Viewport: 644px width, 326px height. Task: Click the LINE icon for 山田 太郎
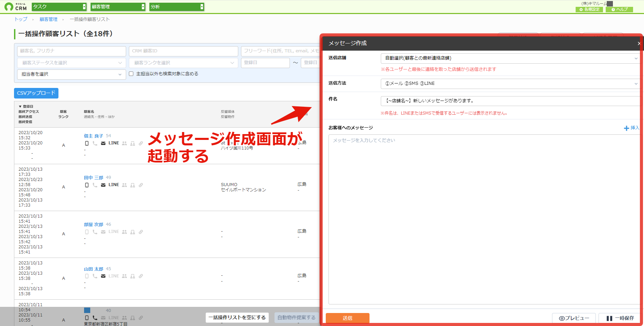click(x=114, y=276)
